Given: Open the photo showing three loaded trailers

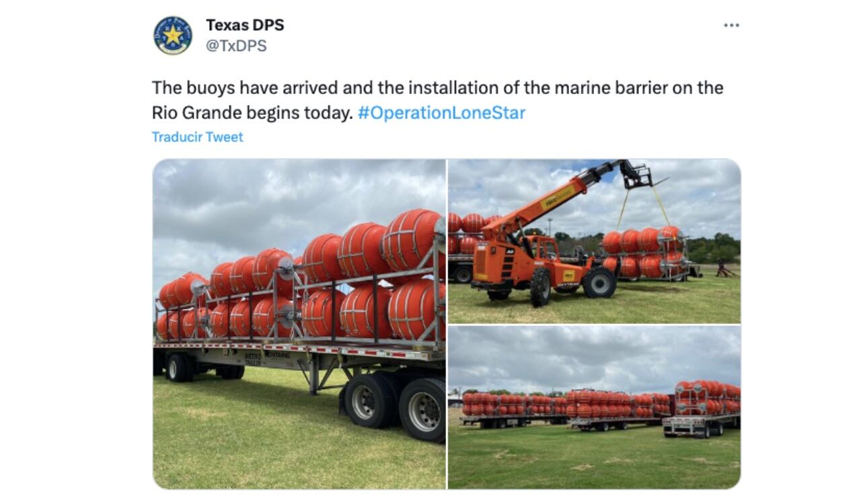Looking at the screenshot, I should point(594,407).
